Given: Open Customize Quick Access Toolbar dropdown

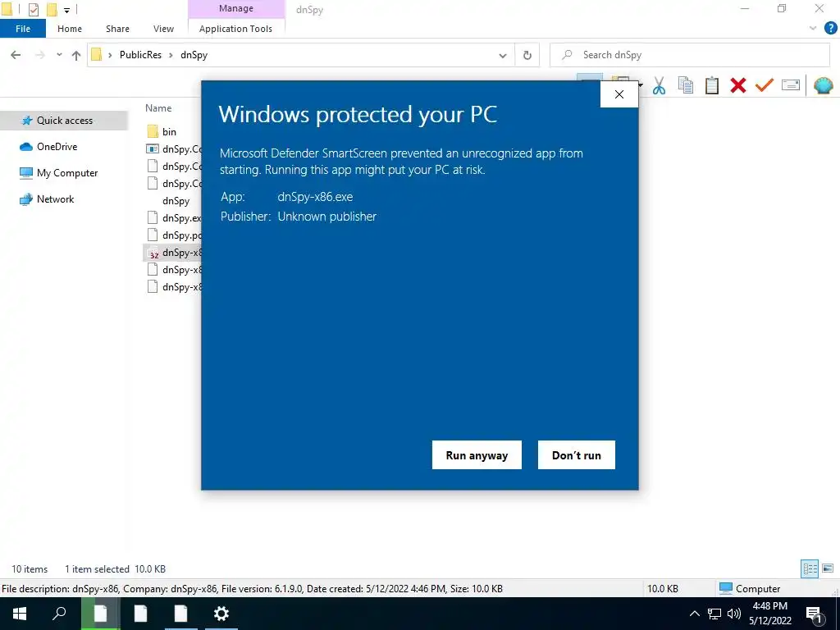Looking at the screenshot, I should 67,10.
